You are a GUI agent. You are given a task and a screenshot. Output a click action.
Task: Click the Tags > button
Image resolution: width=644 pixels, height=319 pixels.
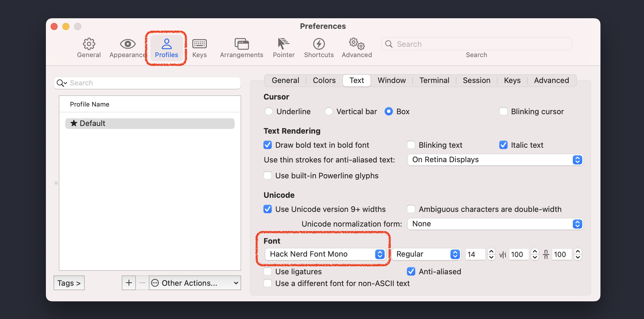pyautogui.click(x=69, y=283)
